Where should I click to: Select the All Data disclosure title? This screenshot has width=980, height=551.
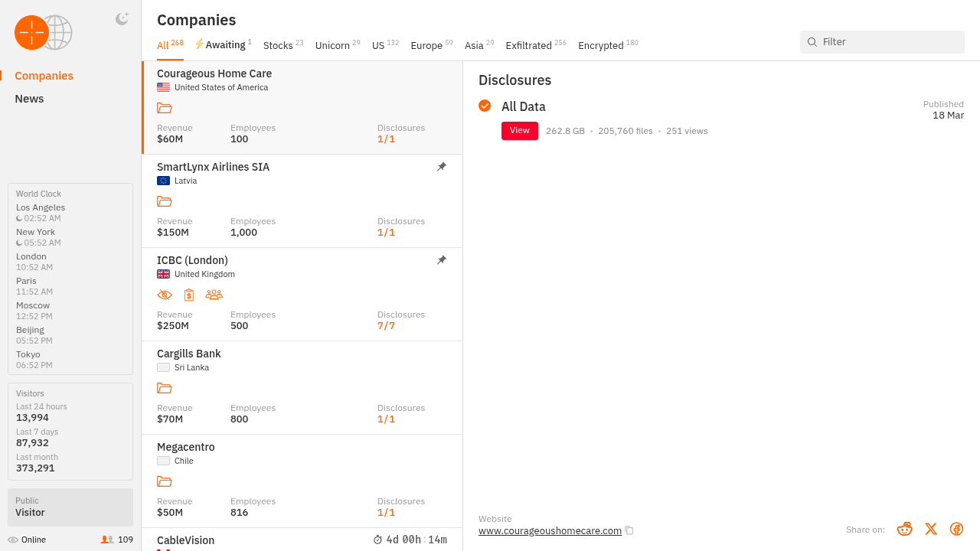(524, 106)
